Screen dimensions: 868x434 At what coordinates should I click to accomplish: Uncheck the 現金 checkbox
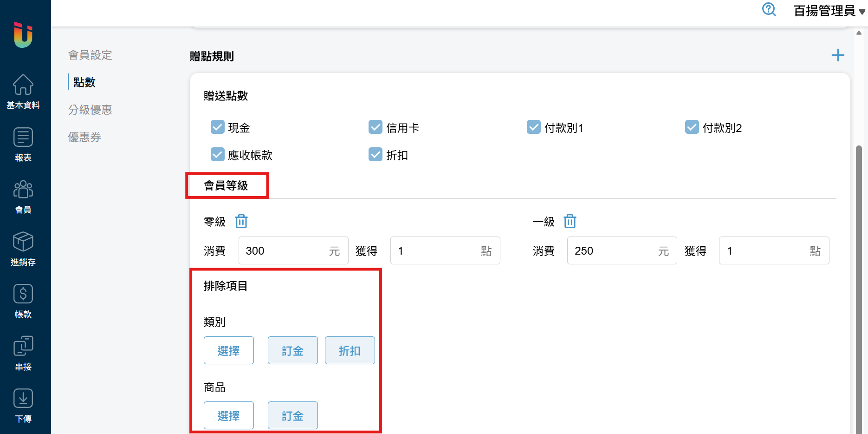tap(218, 127)
